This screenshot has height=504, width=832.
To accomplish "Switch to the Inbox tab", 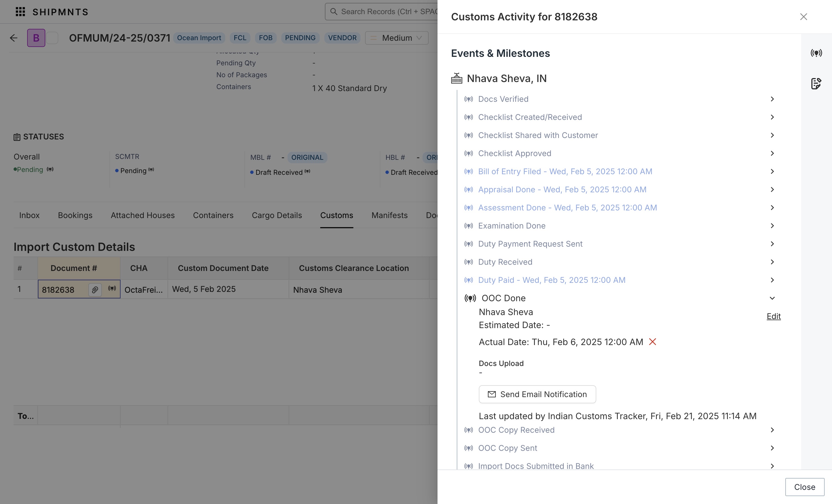I will click(x=29, y=215).
